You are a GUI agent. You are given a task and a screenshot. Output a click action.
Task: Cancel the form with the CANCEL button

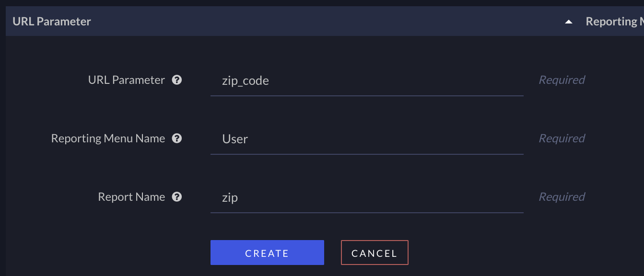[374, 253]
